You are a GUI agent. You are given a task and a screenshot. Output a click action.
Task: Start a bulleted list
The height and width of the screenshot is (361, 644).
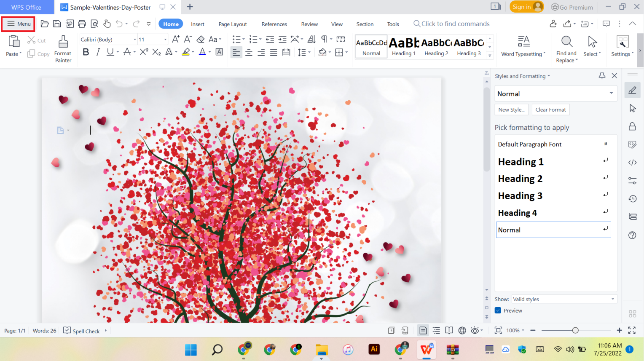coord(236,39)
